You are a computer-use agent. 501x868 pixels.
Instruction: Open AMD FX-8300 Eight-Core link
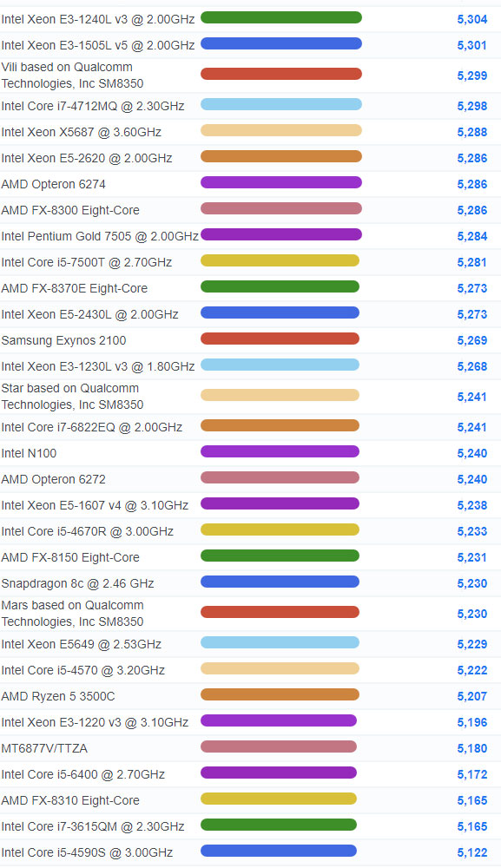(x=70, y=210)
